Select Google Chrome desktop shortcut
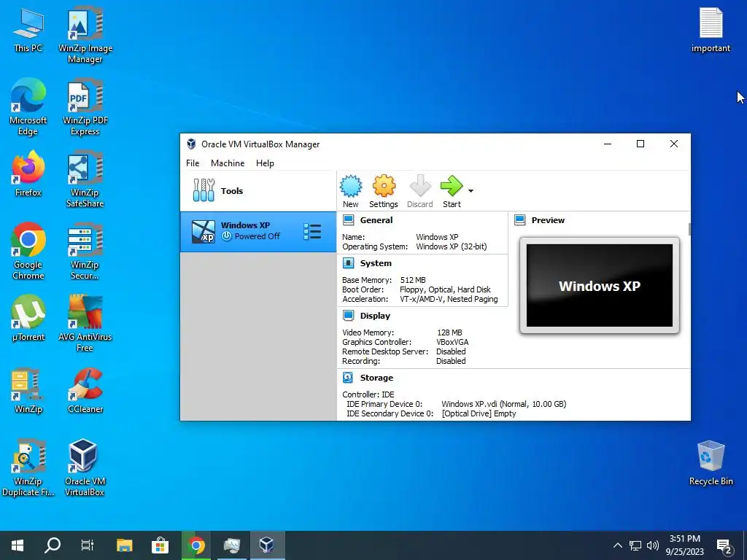 pyautogui.click(x=28, y=251)
